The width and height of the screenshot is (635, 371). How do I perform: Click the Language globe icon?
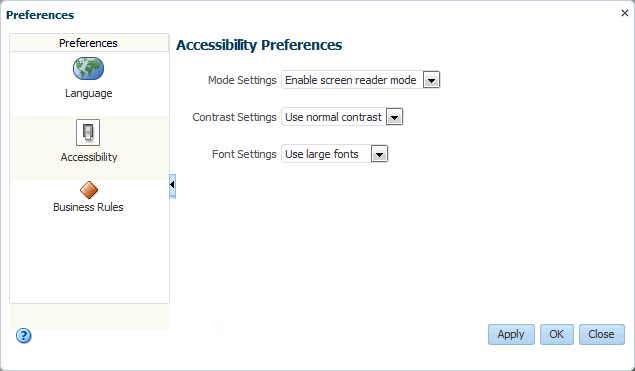coord(88,68)
